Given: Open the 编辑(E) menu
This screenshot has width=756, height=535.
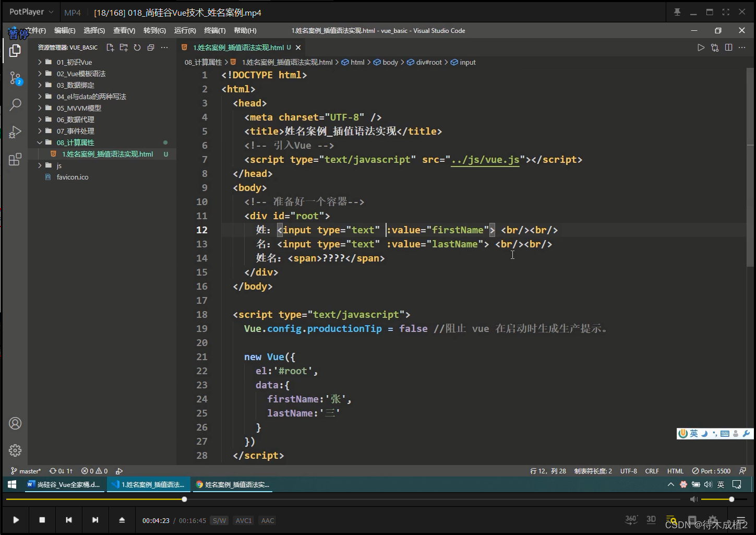Looking at the screenshot, I should pos(65,31).
